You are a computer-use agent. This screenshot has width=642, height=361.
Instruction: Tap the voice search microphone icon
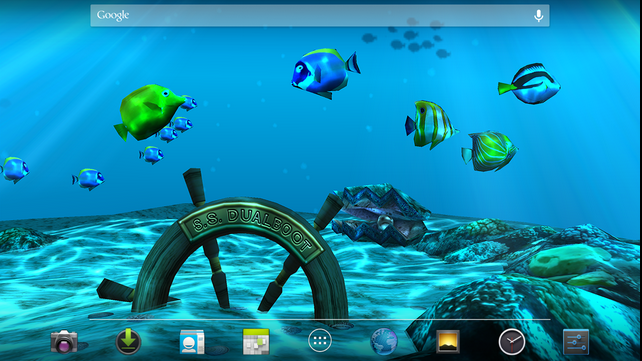click(x=538, y=16)
